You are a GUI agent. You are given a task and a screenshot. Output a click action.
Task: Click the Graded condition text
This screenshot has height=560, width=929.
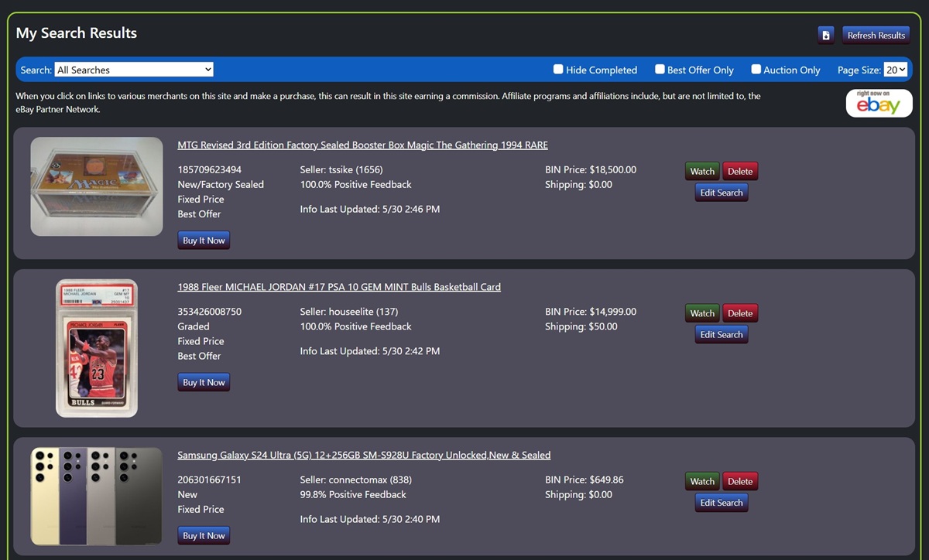pos(194,326)
